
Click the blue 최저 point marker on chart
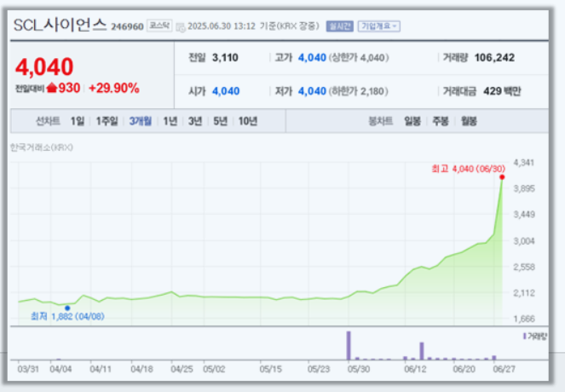click(x=67, y=308)
